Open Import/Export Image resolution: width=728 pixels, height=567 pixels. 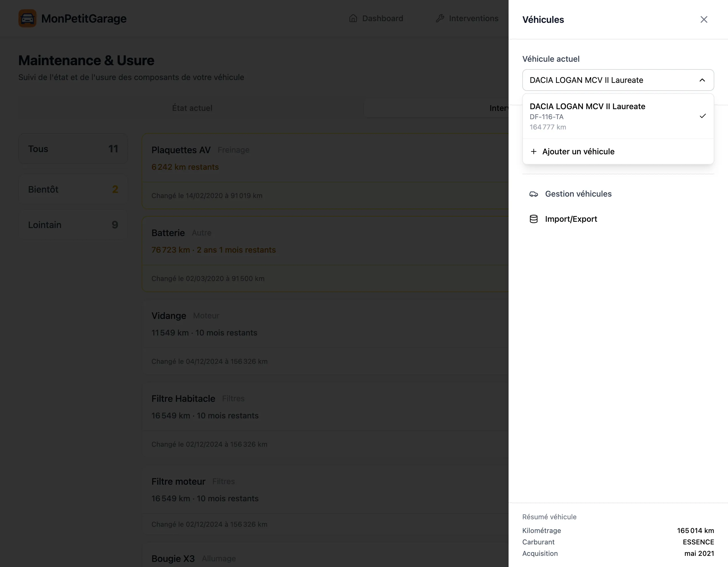pyautogui.click(x=571, y=219)
